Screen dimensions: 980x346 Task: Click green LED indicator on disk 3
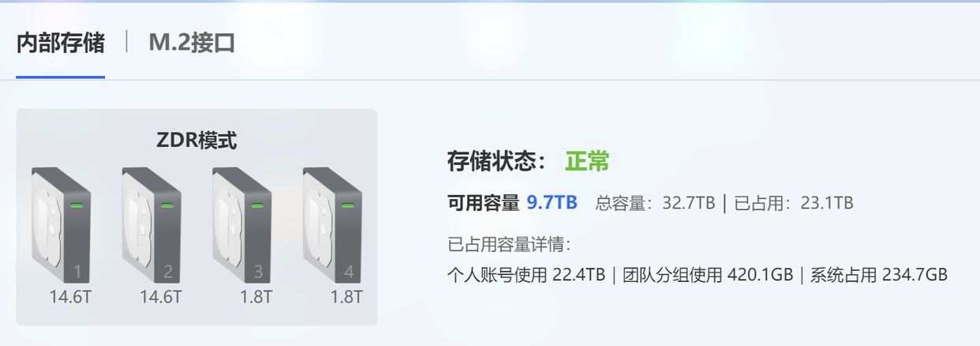click(257, 205)
